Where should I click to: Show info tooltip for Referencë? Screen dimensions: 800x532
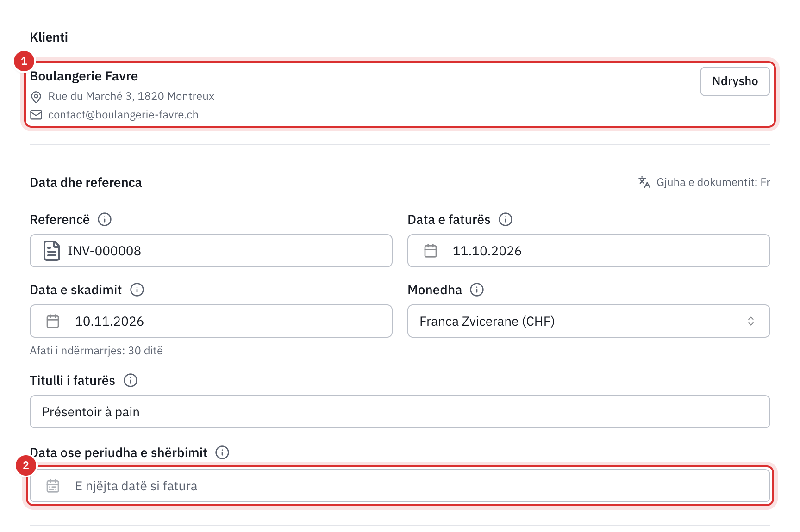click(105, 219)
